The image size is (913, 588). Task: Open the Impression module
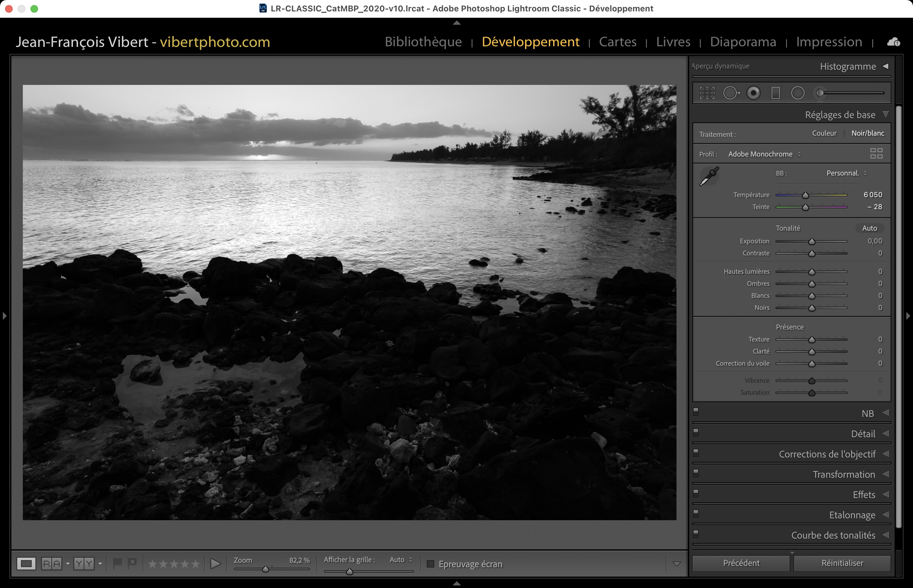click(x=829, y=42)
